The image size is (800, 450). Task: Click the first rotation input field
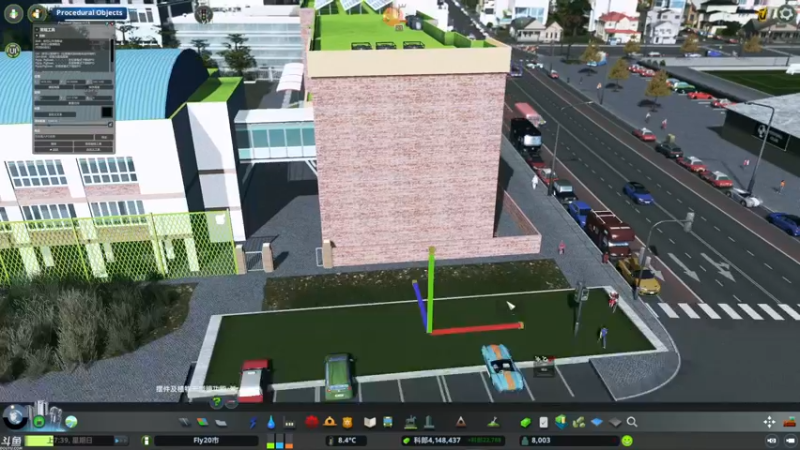coord(50,98)
